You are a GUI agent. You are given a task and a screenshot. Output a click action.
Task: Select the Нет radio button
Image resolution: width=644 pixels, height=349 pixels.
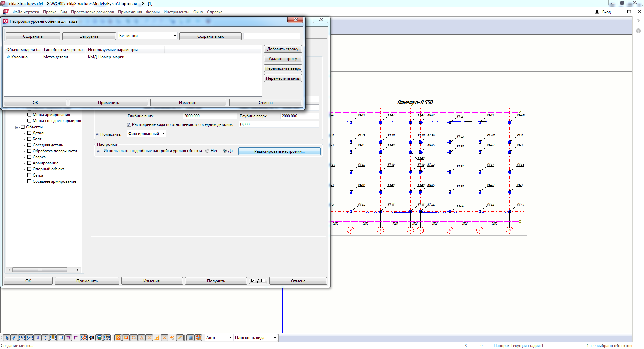click(207, 151)
